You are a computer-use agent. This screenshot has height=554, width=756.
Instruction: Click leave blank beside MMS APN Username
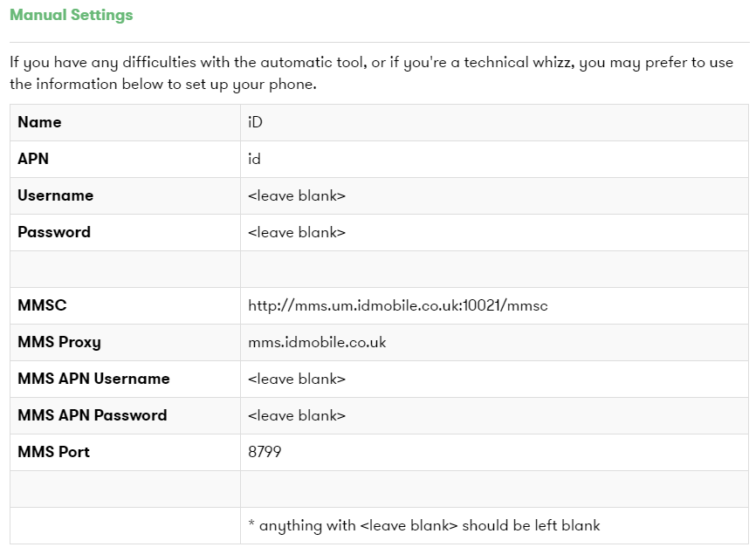tap(297, 379)
